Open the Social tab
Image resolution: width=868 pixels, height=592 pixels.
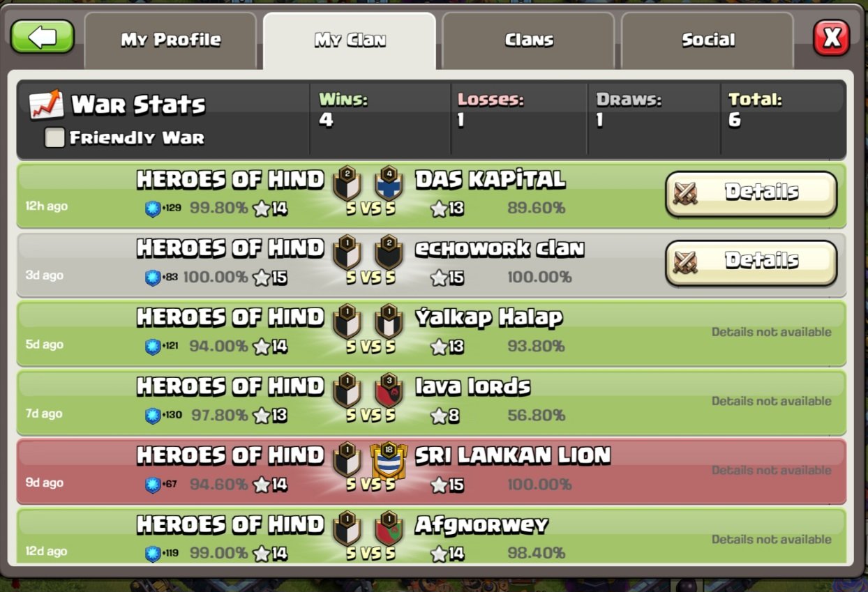(708, 40)
